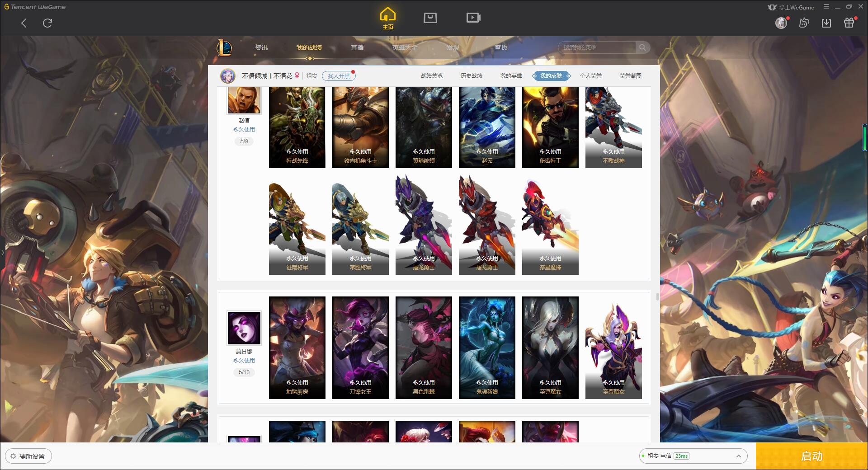Open the 绞肉机角斗士 skin card
Screen dimensions: 868x470
click(x=360, y=127)
